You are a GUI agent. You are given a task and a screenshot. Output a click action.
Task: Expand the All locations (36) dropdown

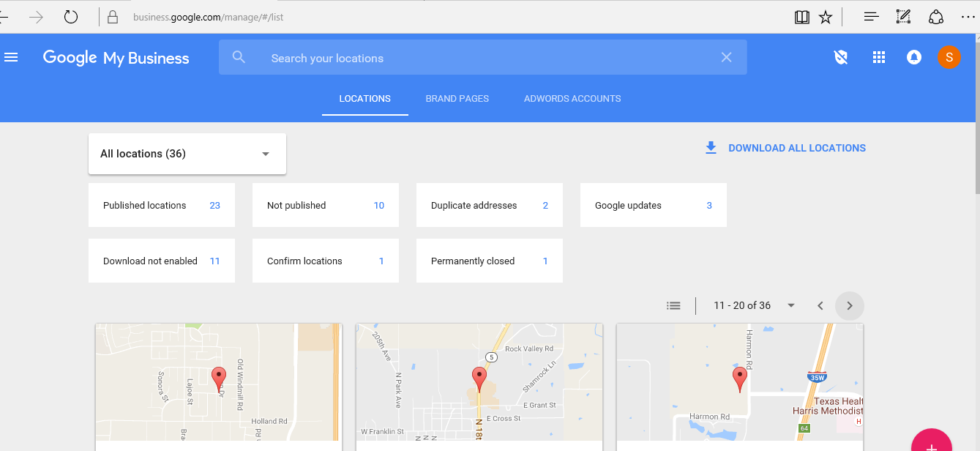click(187, 154)
